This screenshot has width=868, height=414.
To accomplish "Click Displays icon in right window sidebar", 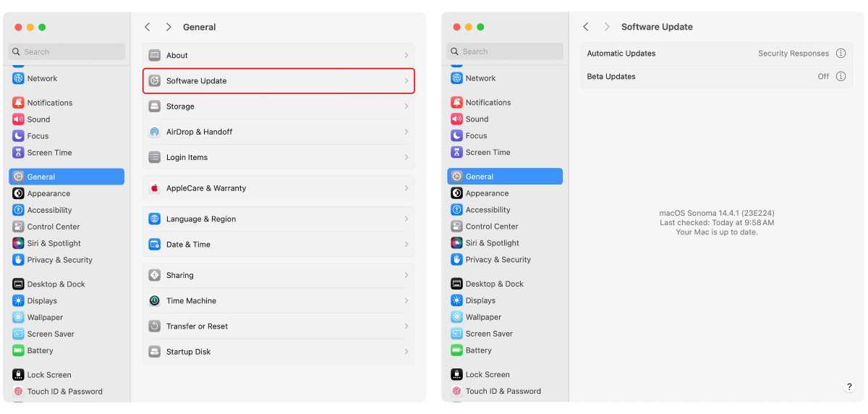I will [x=456, y=300].
